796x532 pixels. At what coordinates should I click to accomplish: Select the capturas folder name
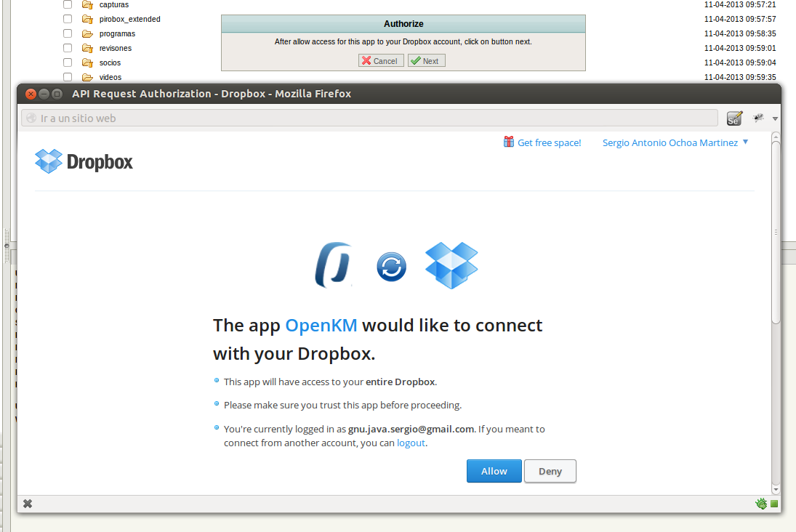tap(114, 4)
